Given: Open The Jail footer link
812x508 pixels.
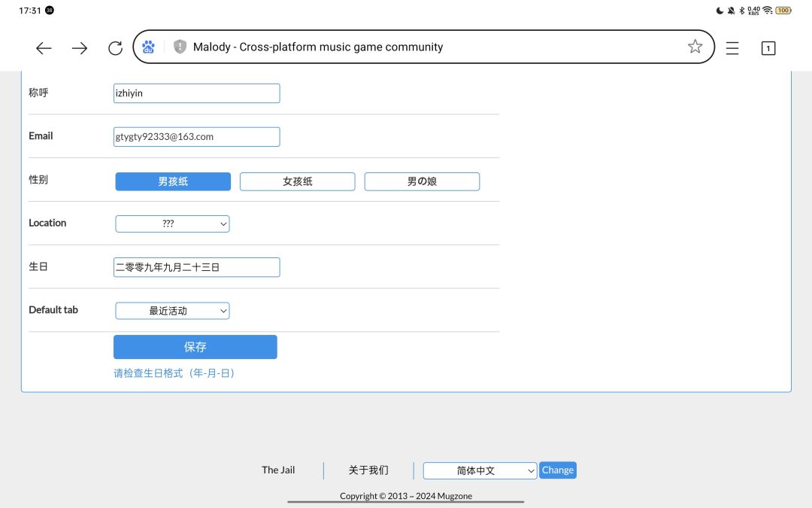Looking at the screenshot, I should [278, 470].
